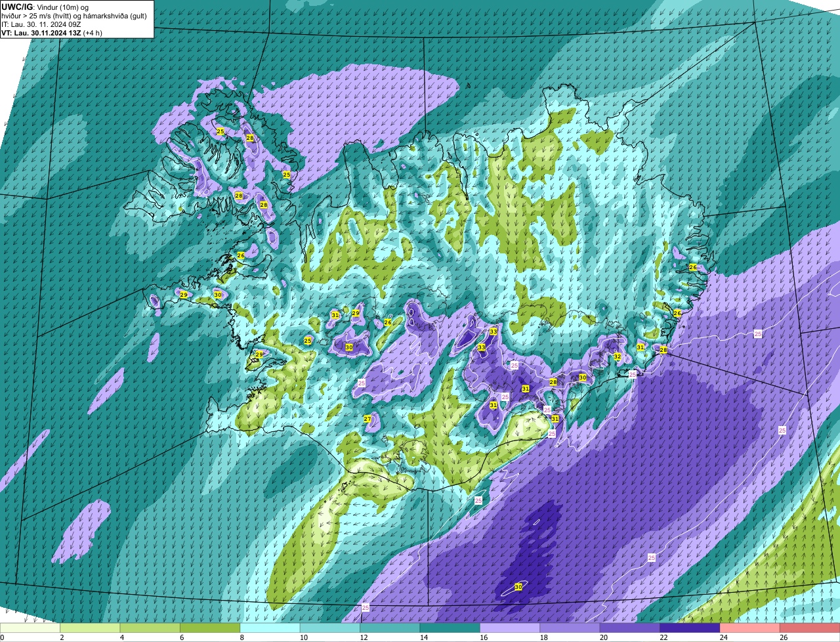The width and height of the screenshot is (840, 642).
Task: Select the 4–6 m/s green legend swatch
Action: pyautogui.click(x=150, y=628)
